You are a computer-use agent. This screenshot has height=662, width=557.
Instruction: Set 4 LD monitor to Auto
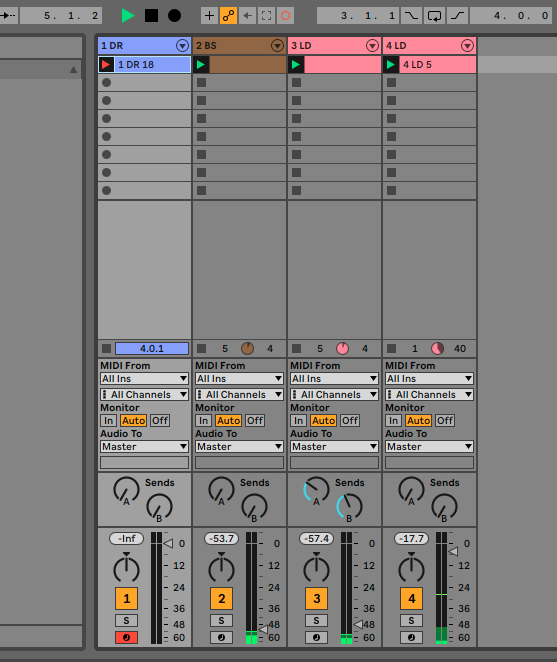pyautogui.click(x=418, y=421)
